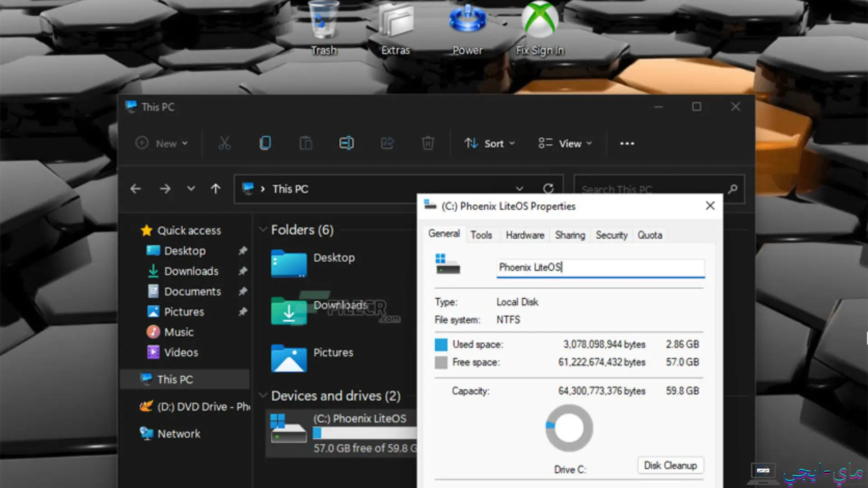Open the Fix Sign In shortcut
This screenshot has width=868, height=488.
point(540,28)
